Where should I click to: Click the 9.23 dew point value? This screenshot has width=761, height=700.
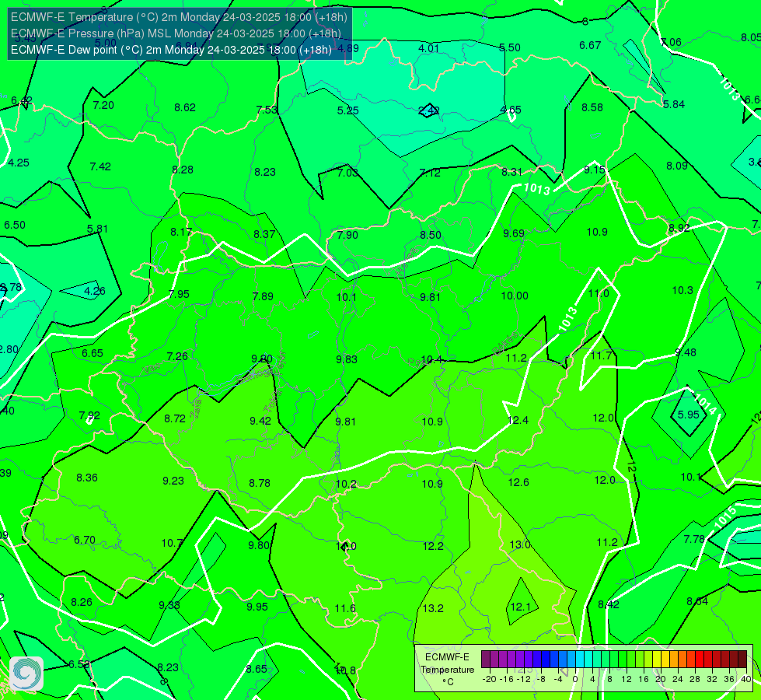tap(173, 481)
